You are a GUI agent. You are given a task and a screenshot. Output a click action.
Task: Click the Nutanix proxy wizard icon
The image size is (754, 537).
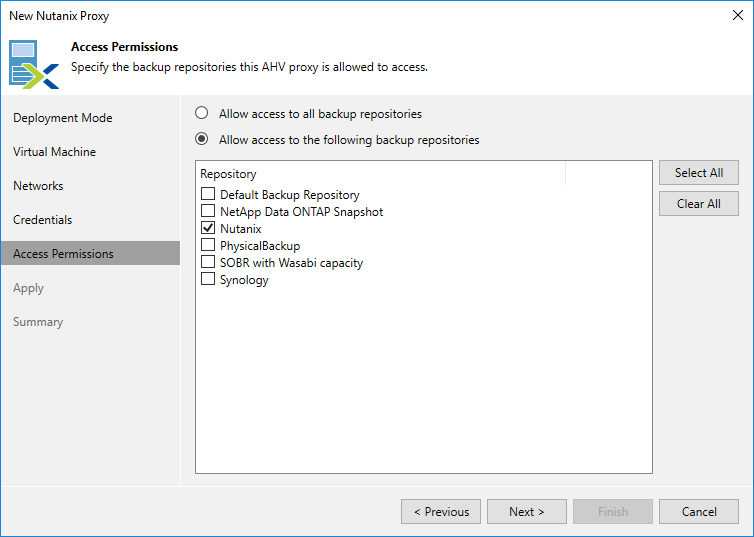pos(34,64)
